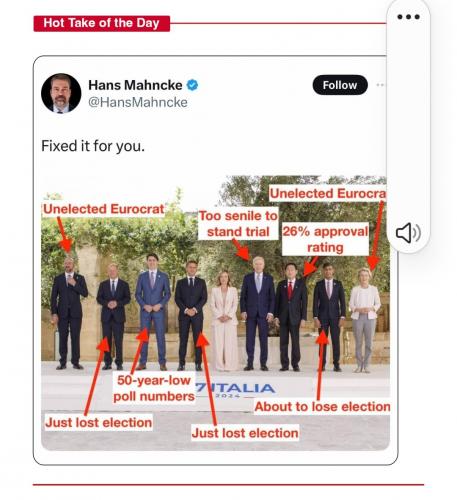Viewport: 457px width, 500px height.
Task: Click the '50-year-low poll numbers' label
Action: [x=154, y=388]
